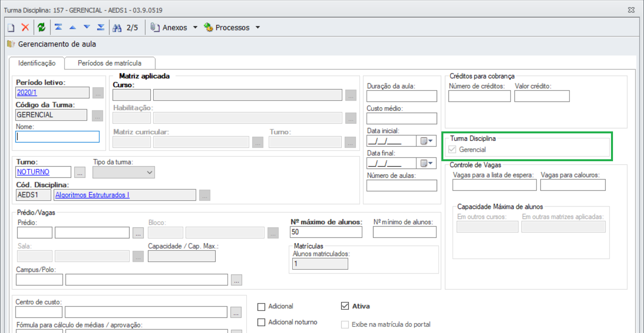644x333 pixels.
Task: Open lookup button next to Código da Turma
Action: (x=97, y=116)
